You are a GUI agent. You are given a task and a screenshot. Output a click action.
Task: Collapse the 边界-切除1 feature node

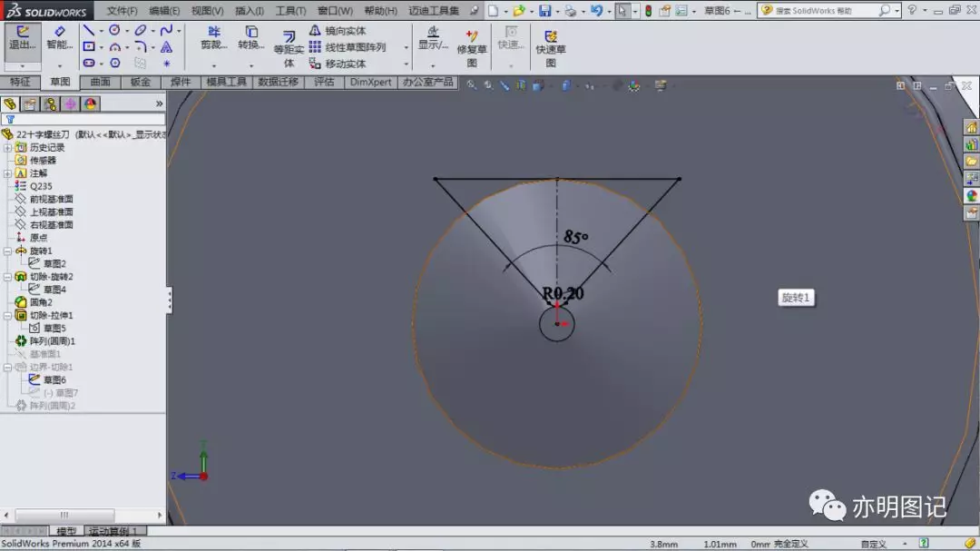pyautogui.click(x=7, y=367)
